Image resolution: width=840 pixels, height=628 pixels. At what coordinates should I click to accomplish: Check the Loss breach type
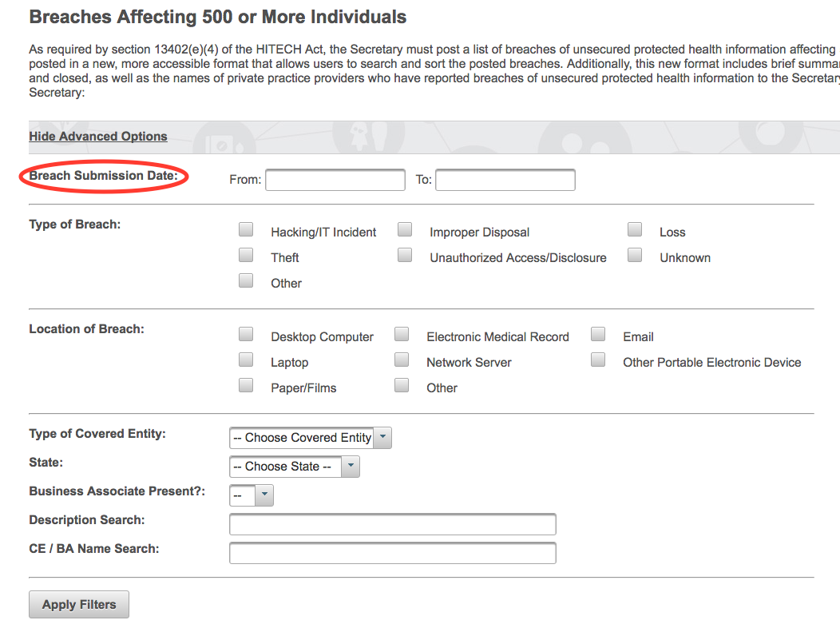click(635, 229)
